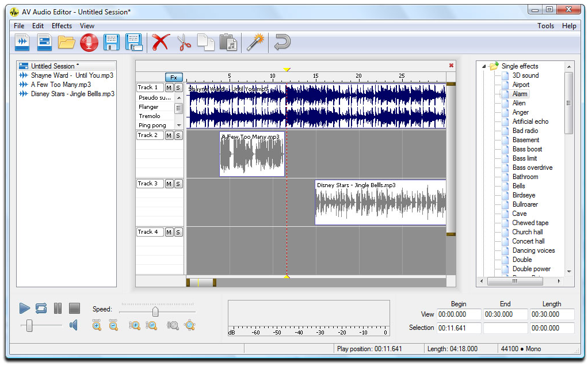Start recording with the red microphone button
The image size is (588, 365).
click(89, 42)
